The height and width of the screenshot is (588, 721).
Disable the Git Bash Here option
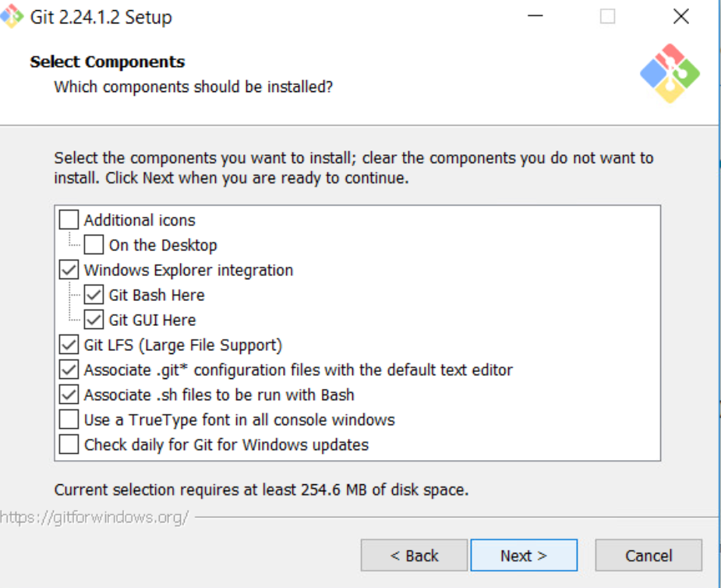pyautogui.click(x=94, y=295)
